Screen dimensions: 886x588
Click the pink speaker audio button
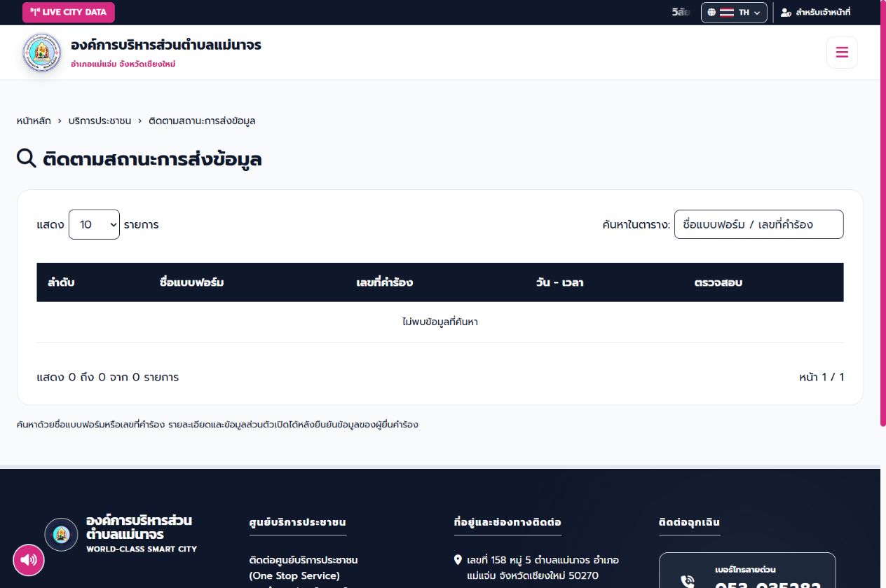click(29, 560)
